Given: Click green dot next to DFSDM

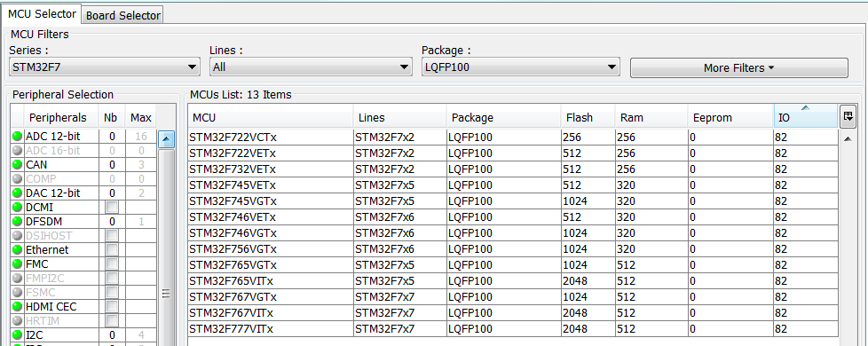Looking at the screenshot, I should (17, 222).
